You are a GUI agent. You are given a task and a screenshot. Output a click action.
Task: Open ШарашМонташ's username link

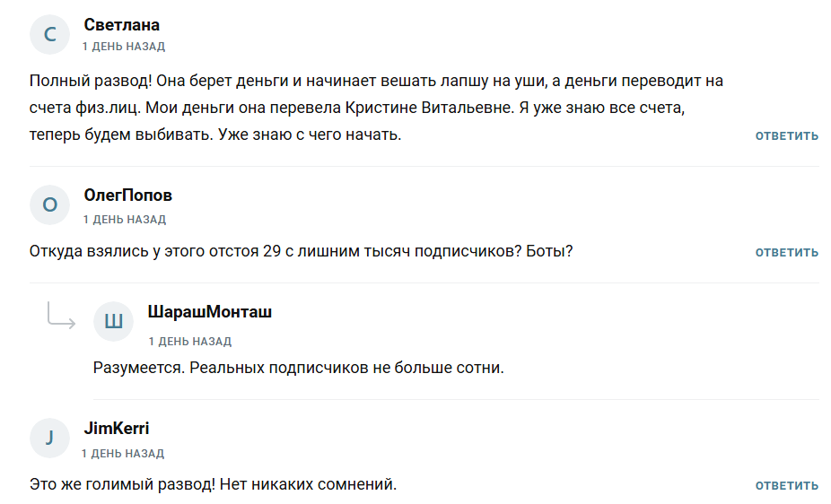[x=209, y=312]
